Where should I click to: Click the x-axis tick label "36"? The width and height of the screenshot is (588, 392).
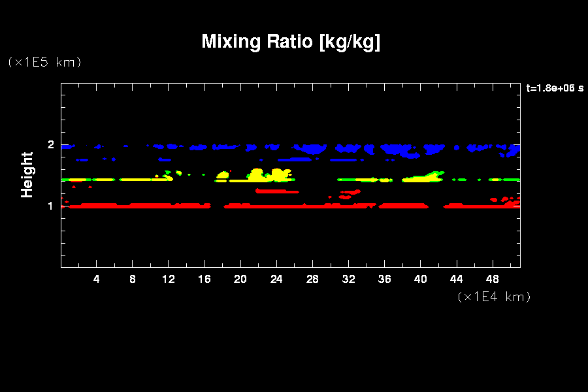[384, 280]
